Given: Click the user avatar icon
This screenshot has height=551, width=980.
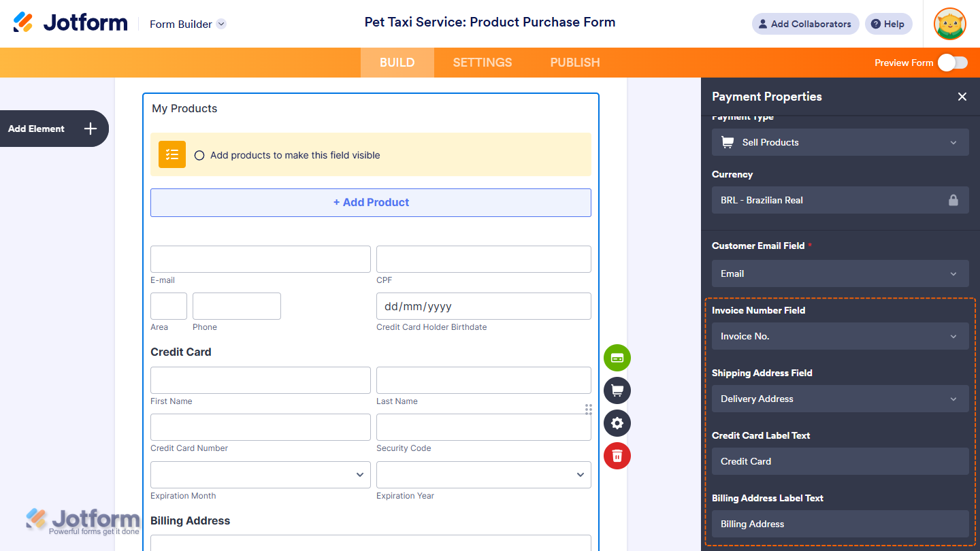Looking at the screenshot, I should (950, 24).
